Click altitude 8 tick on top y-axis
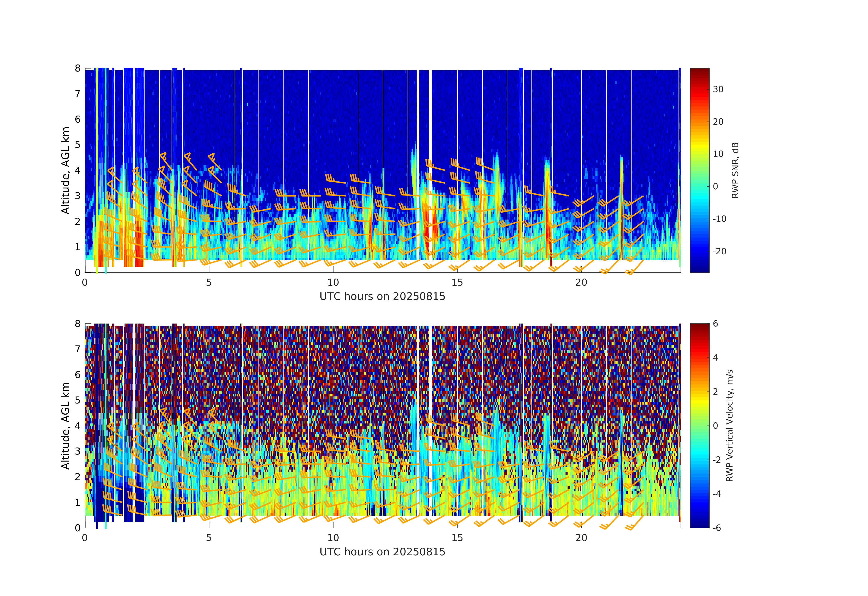 (x=78, y=68)
